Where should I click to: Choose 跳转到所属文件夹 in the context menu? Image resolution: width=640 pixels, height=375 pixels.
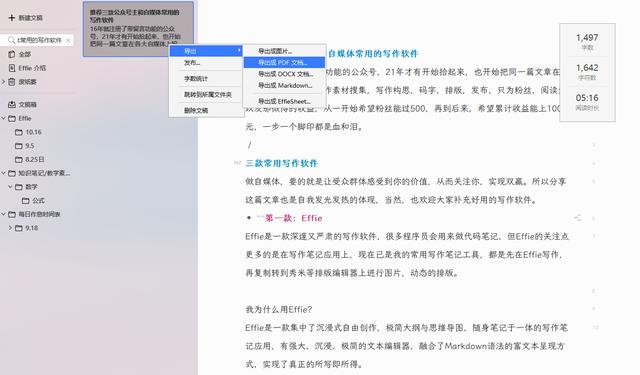(x=206, y=94)
